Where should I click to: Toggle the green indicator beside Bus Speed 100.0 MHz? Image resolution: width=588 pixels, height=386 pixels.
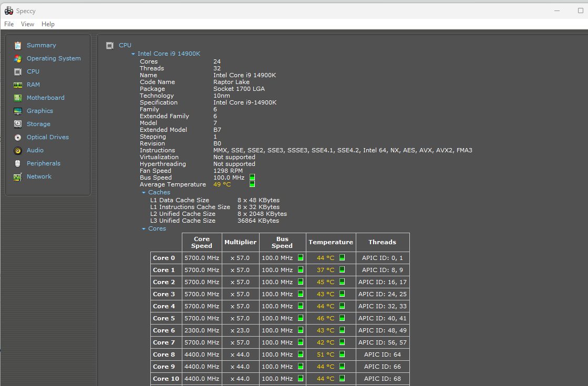(252, 178)
